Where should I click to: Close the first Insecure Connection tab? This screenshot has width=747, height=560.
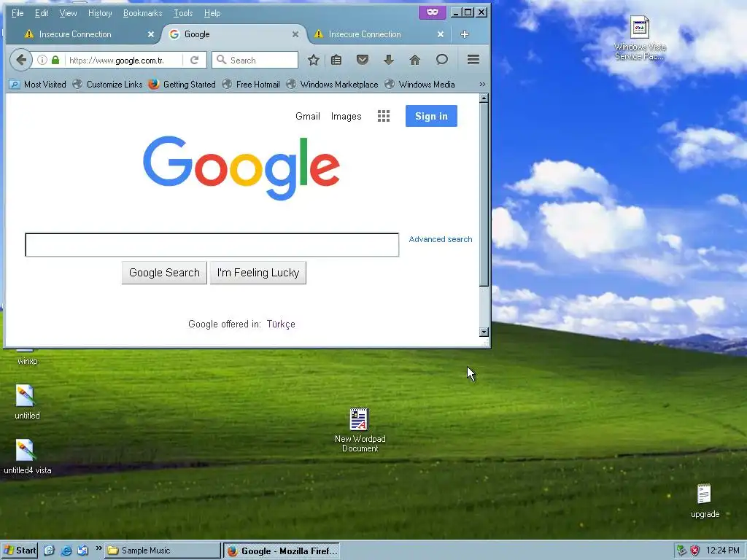(150, 34)
